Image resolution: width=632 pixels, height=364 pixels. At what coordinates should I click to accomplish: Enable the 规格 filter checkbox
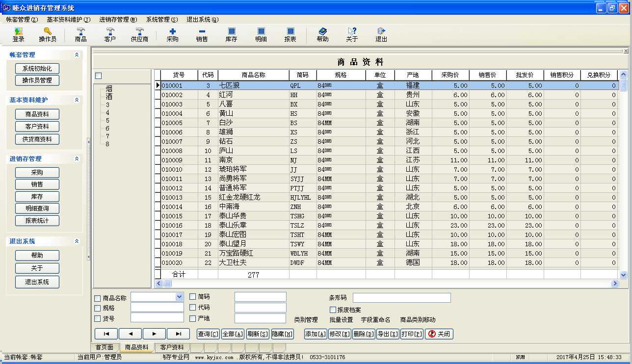pos(98,308)
